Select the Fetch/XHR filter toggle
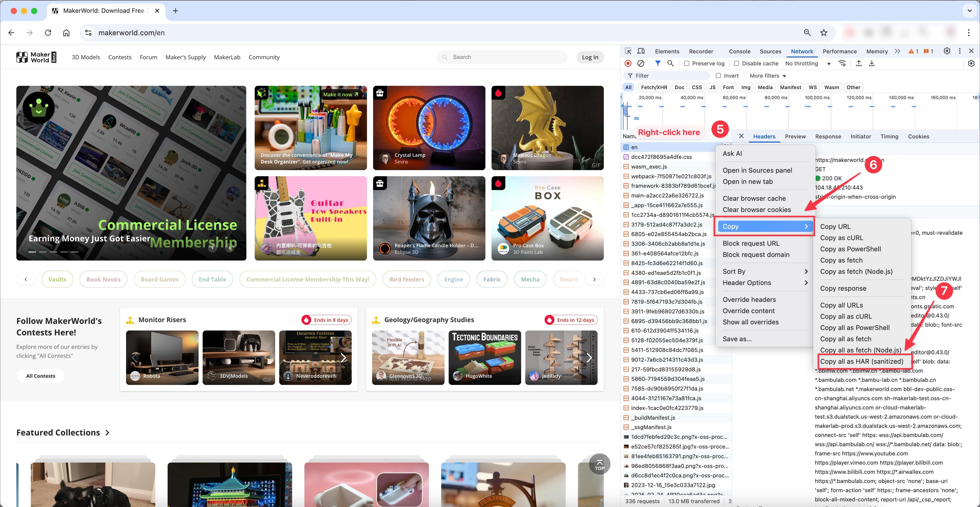 tap(654, 87)
